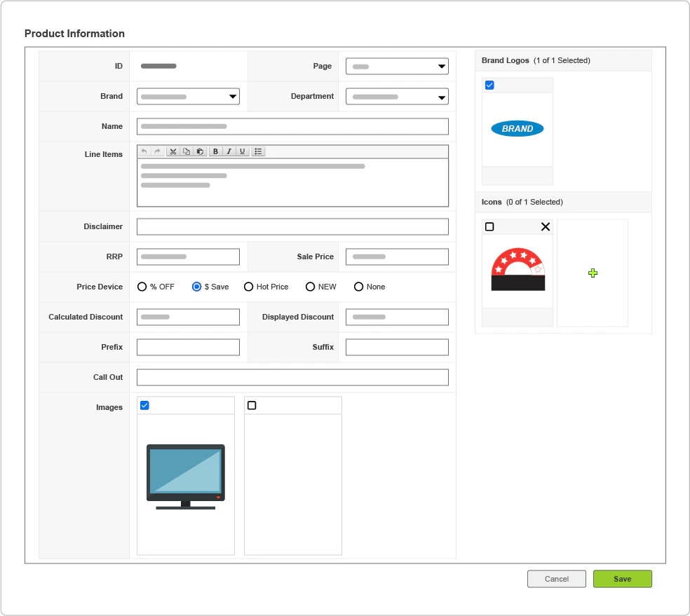Select the Cut icon in the rich text toolbar
This screenshot has height=616, width=690.
point(173,151)
